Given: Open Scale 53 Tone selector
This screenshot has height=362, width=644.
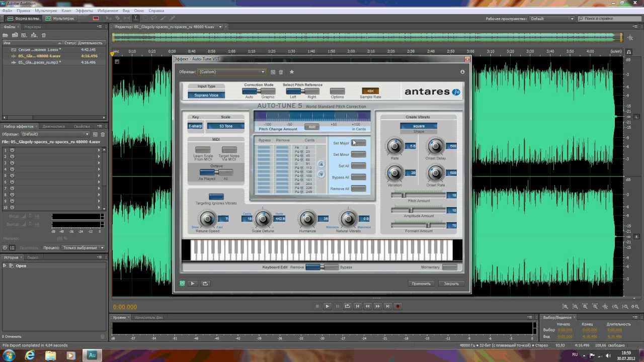Looking at the screenshot, I should pyautogui.click(x=225, y=126).
